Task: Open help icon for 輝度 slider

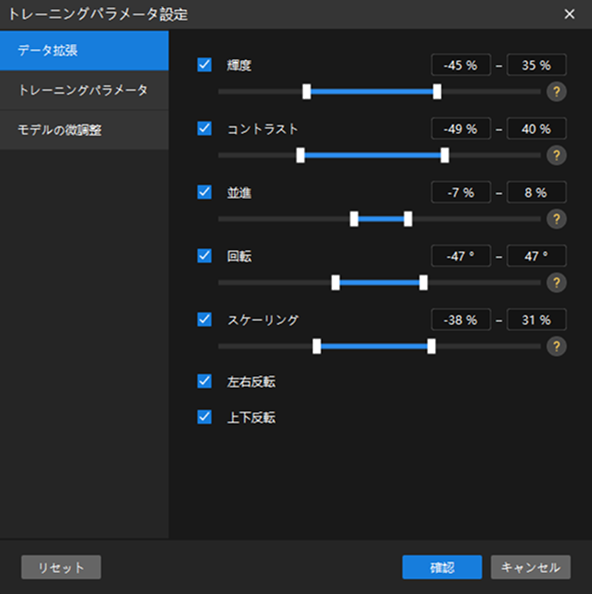Action: 556,92
